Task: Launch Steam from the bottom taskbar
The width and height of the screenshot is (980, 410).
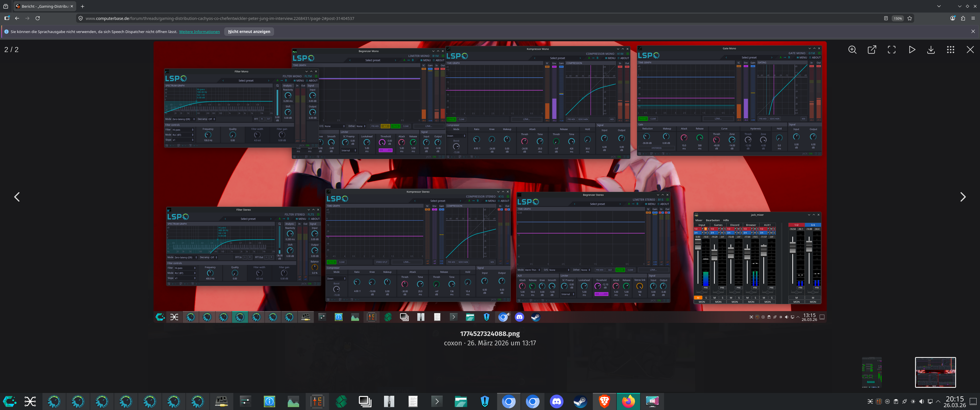Action: coord(580,401)
